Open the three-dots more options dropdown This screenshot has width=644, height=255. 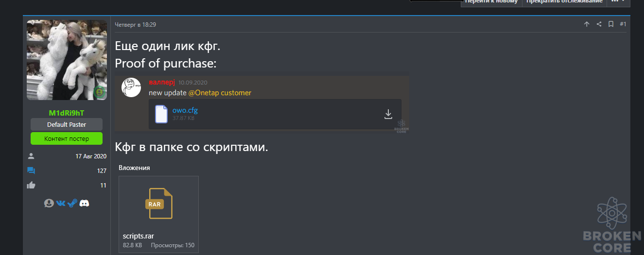[x=618, y=1]
